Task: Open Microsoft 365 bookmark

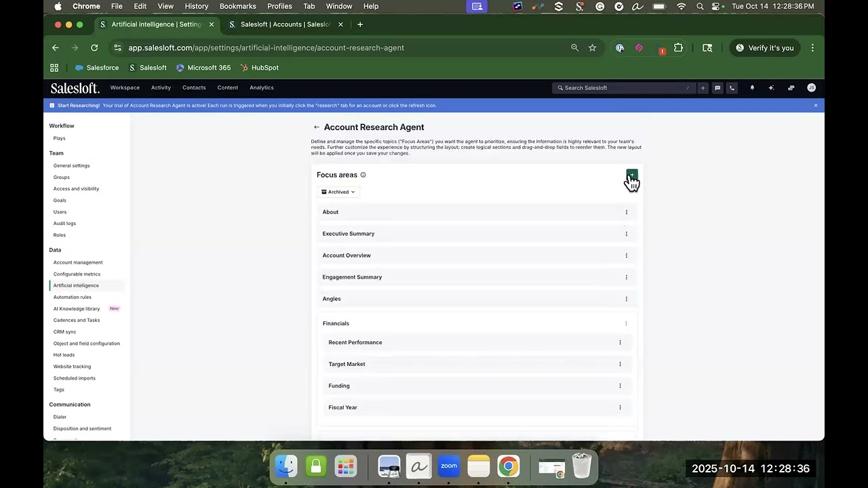Action: point(203,68)
